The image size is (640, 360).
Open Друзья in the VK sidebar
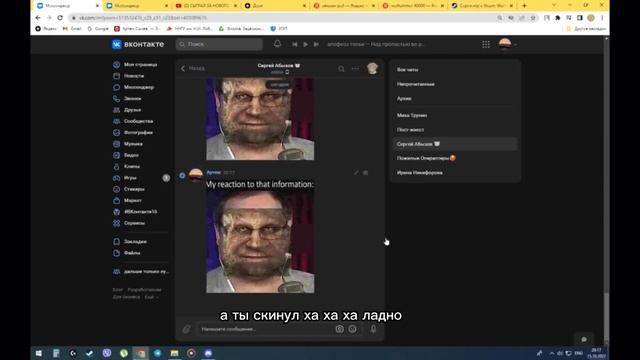pyautogui.click(x=132, y=110)
